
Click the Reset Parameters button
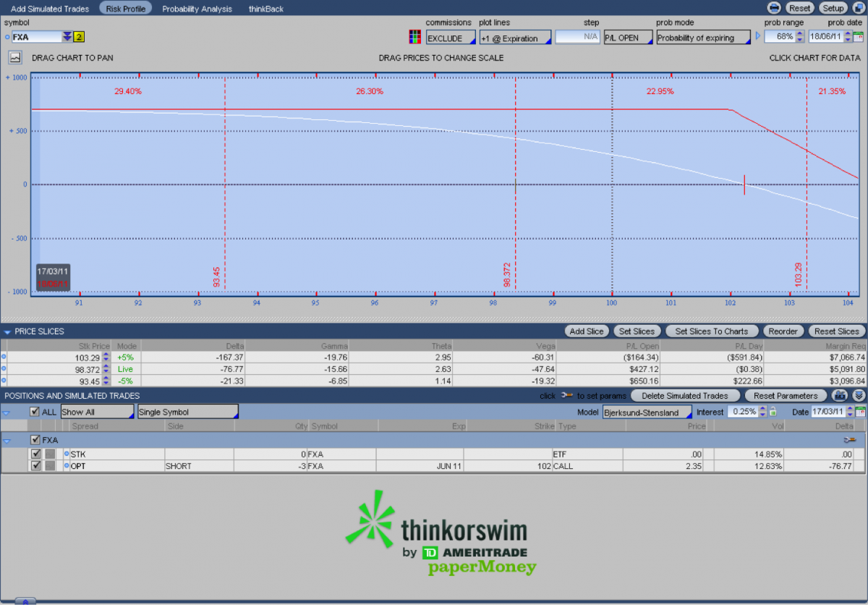click(786, 396)
